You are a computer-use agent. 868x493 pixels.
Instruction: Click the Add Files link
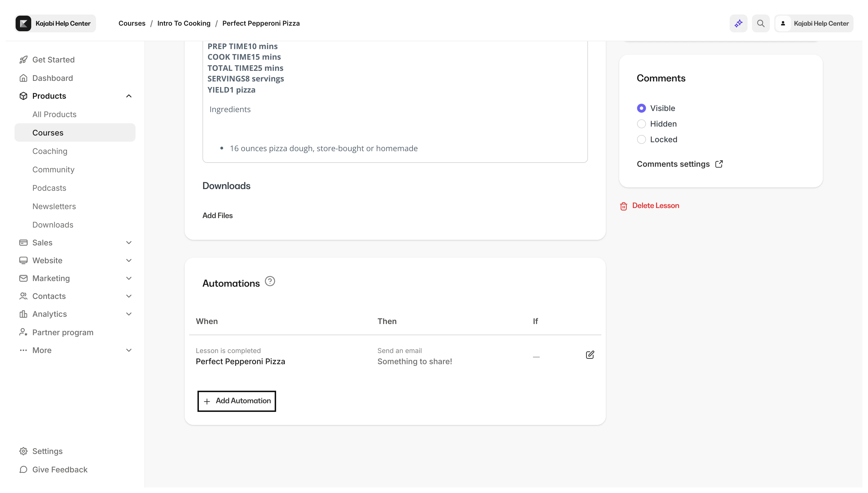click(x=217, y=215)
